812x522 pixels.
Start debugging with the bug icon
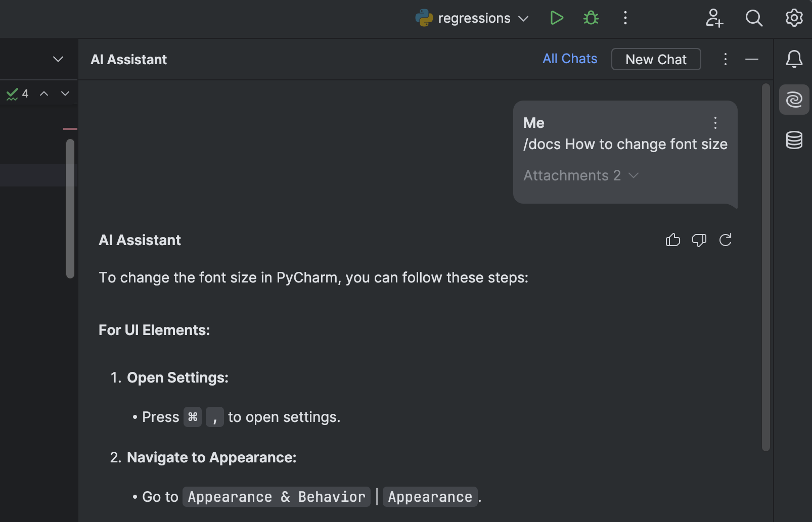pos(591,18)
